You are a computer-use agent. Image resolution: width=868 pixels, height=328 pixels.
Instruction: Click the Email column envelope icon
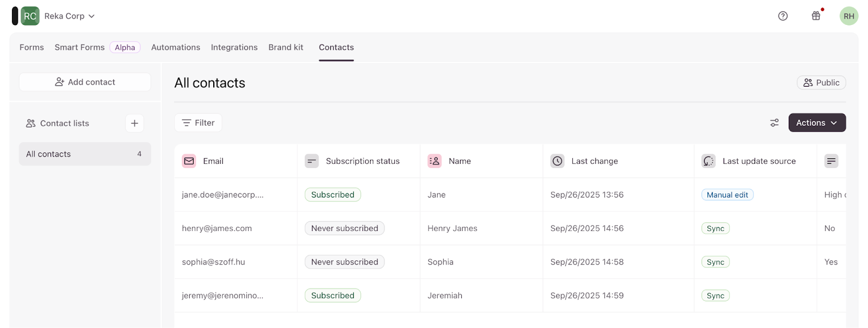coord(189,161)
